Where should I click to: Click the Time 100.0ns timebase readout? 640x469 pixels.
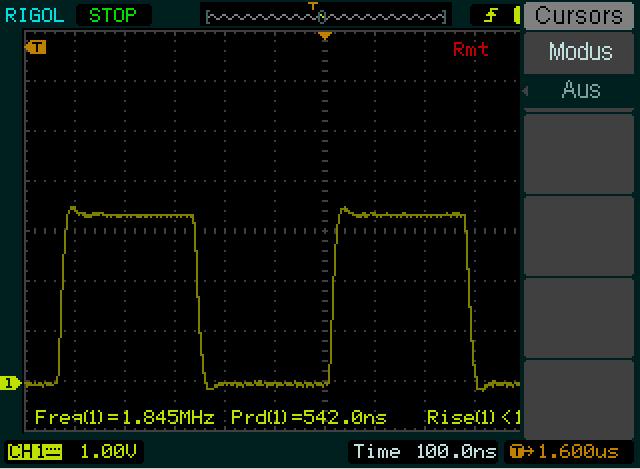coord(424,452)
